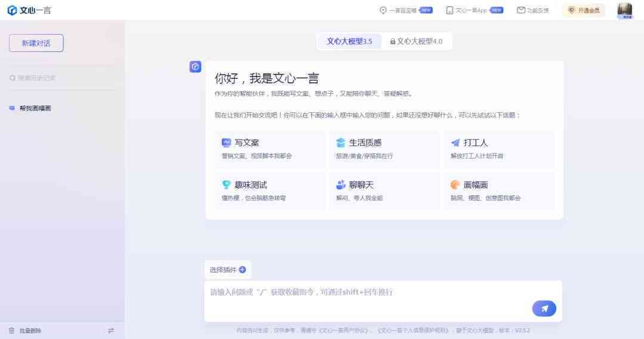Click the 一言百宝箱 text label

point(403,10)
